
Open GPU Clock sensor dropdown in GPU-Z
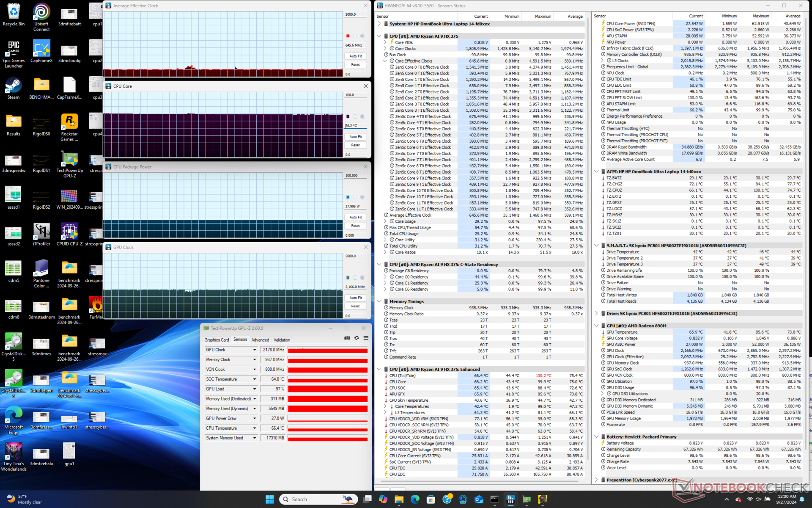(255, 350)
